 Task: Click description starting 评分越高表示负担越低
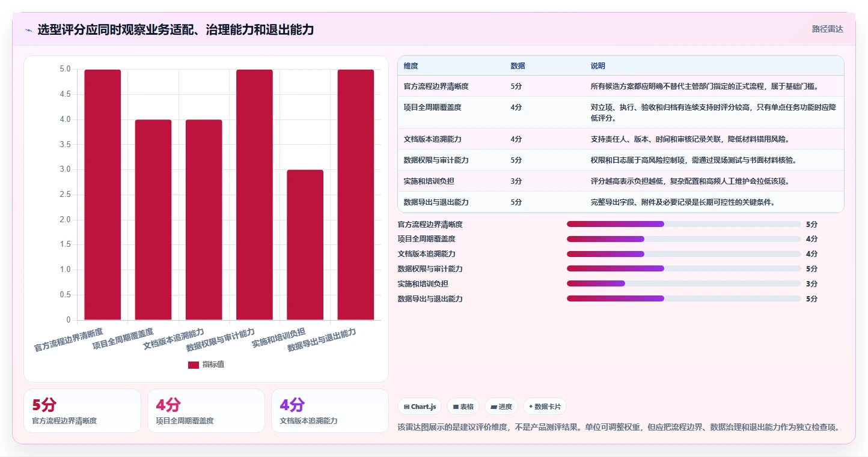pyautogui.click(x=690, y=181)
